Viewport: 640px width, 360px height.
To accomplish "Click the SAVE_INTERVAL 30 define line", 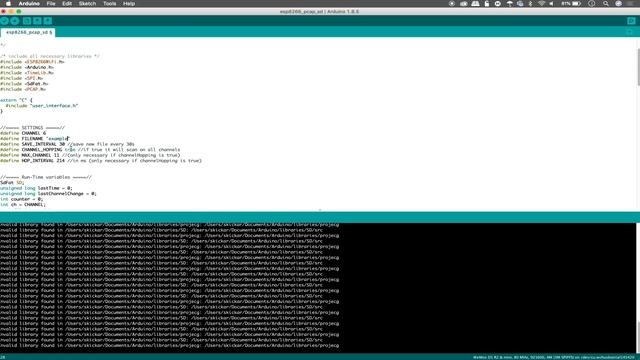I will [67, 144].
